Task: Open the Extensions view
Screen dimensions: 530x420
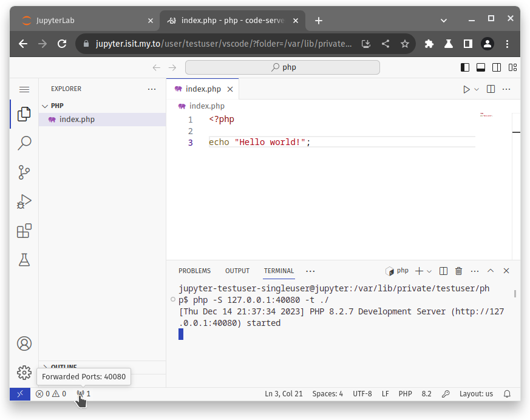Action: pyautogui.click(x=24, y=231)
